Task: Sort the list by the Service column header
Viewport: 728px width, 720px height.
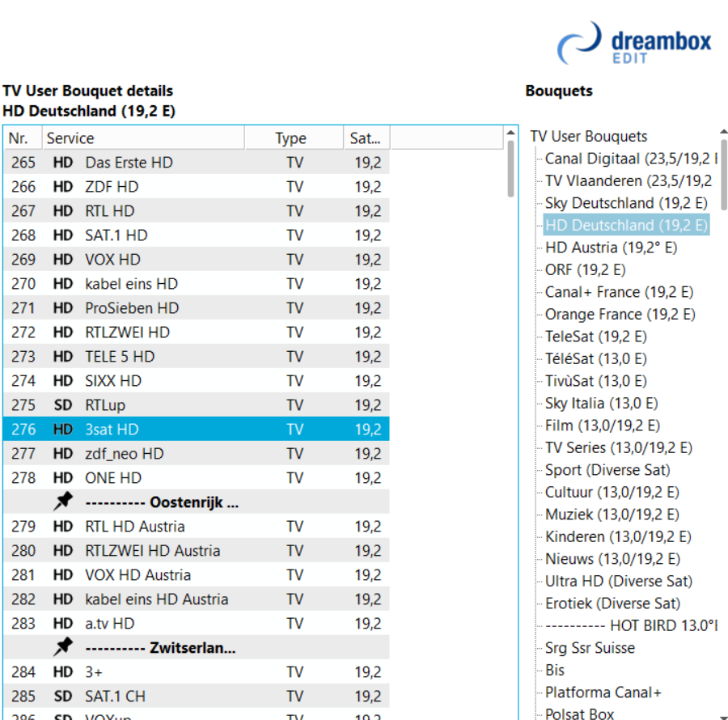Action: (143, 138)
